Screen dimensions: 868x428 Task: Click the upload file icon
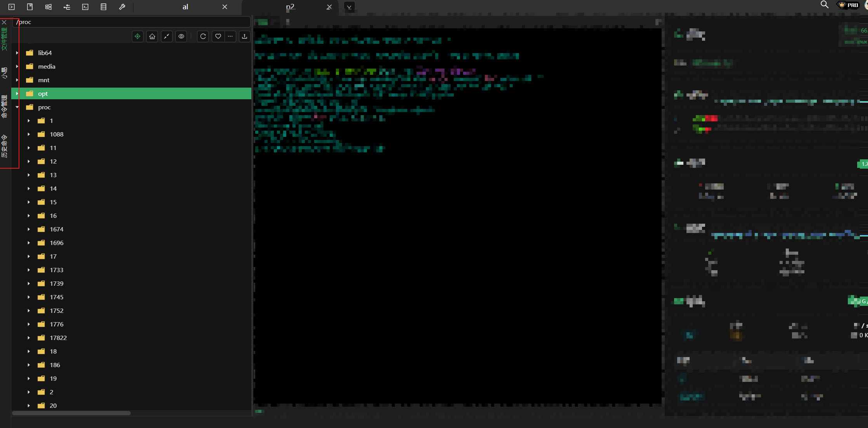244,36
